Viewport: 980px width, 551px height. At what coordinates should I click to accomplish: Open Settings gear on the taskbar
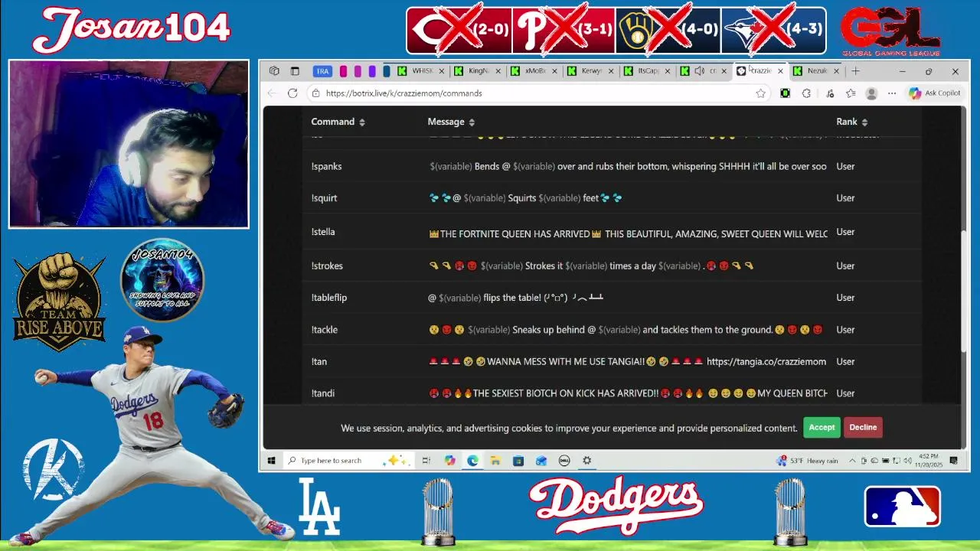[587, 461]
